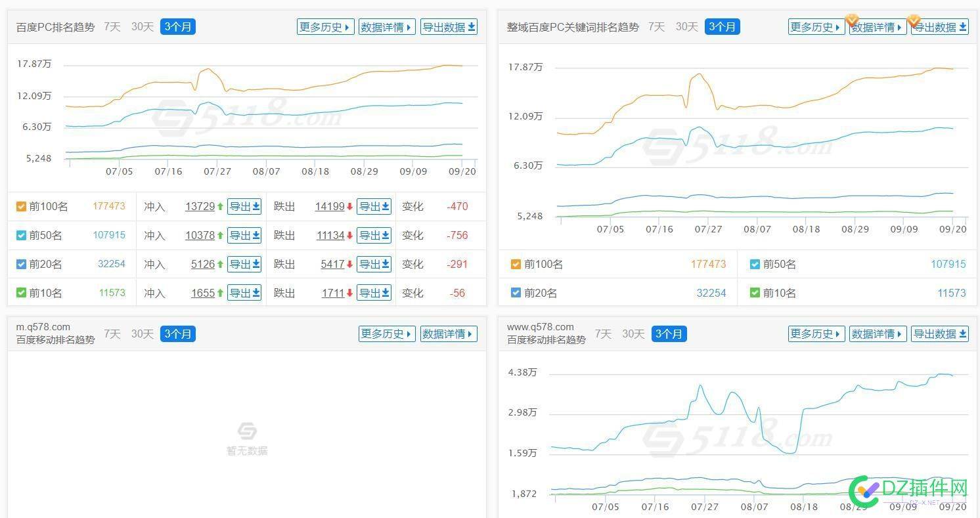This screenshot has height=518, width=980.
Task: Toggle 前10名 checkbox in 整域百度PC关键词 panel
Action: pos(755,293)
